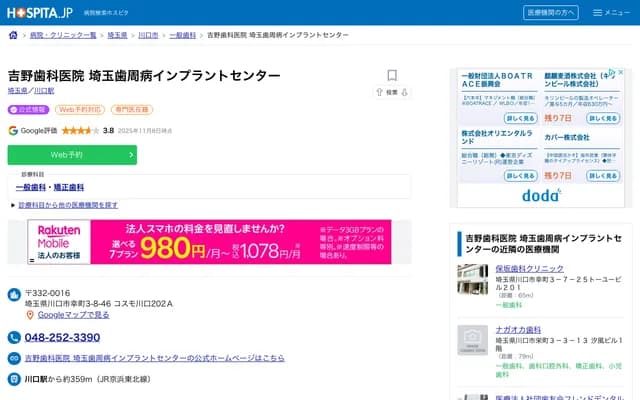Click the カバー株式会社 ad title
Image resolution: width=640 pixels, height=400 pixels.
click(x=567, y=137)
